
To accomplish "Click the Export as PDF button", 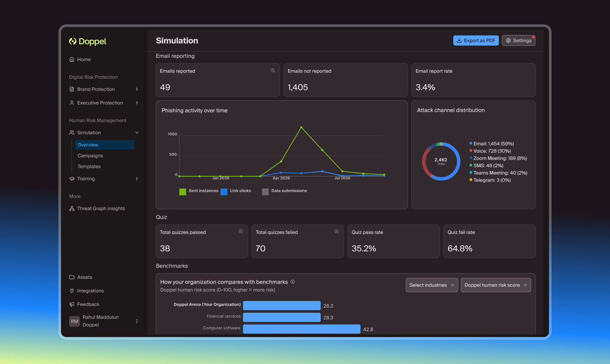I will pyautogui.click(x=476, y=41).
